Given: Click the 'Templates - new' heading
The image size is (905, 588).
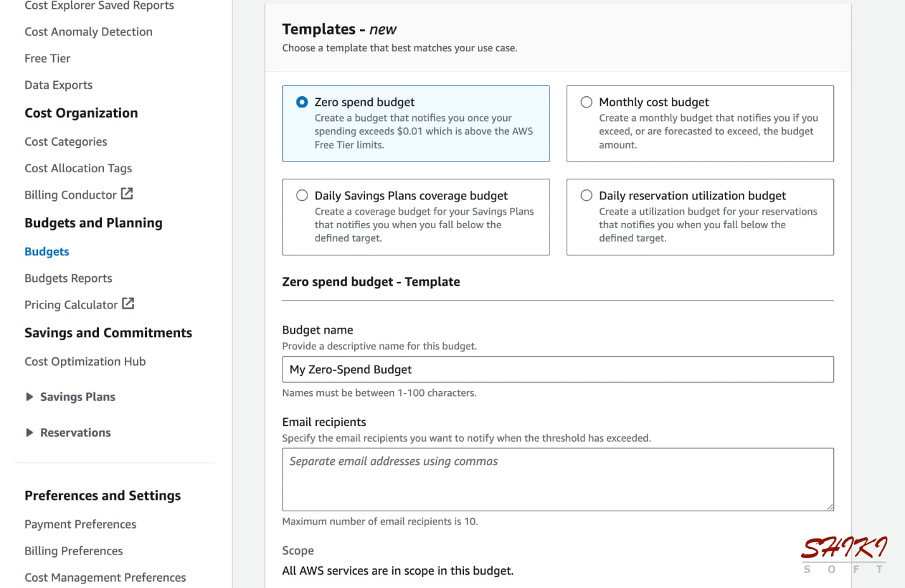Looking at the screenshot, I should (x=339, y=29).
